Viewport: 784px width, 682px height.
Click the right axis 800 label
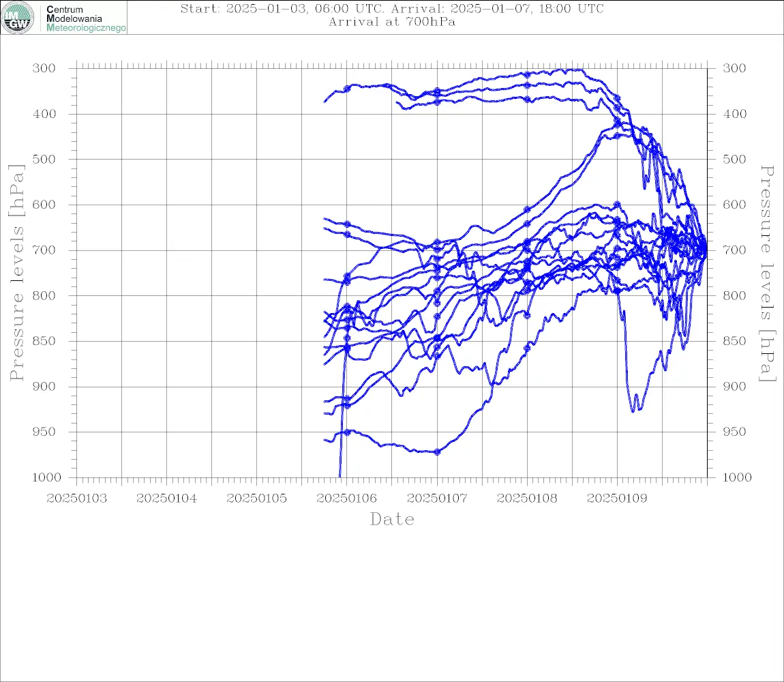[734, 295]
